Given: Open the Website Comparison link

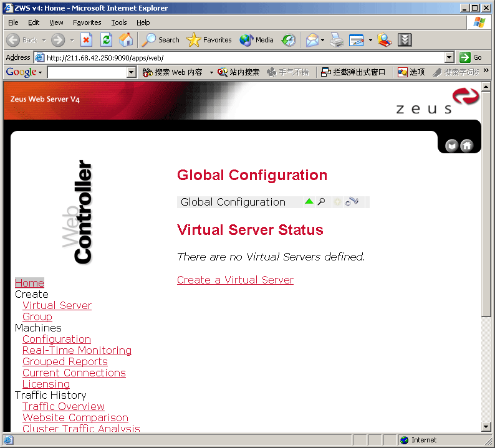Looking at the screenshot, I should pyautogui.click(x=75, y=417).
